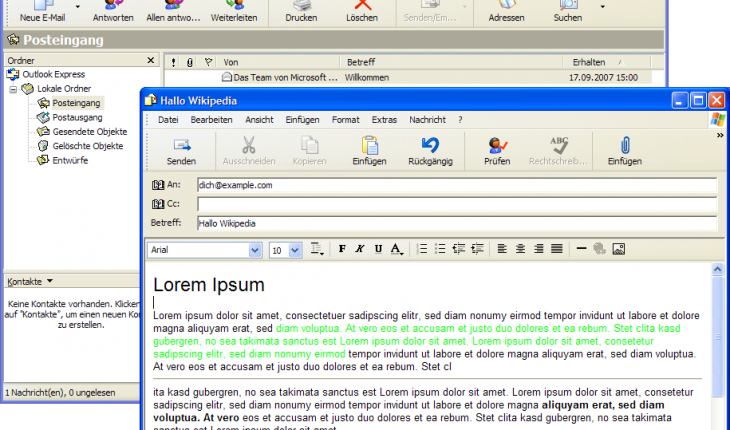
Task: Apply bulleted list formatting
Action: point(440,249)
